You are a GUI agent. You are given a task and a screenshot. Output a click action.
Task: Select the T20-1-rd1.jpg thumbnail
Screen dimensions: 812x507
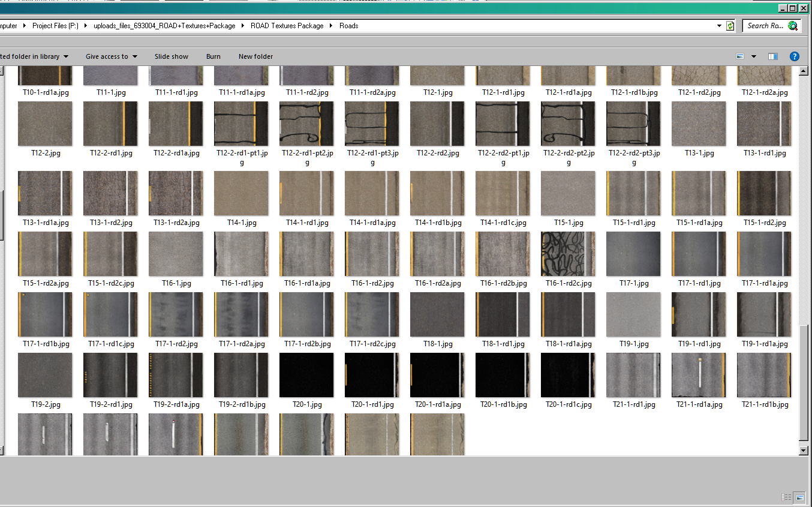pyautogui.click(x=372, y=375)
